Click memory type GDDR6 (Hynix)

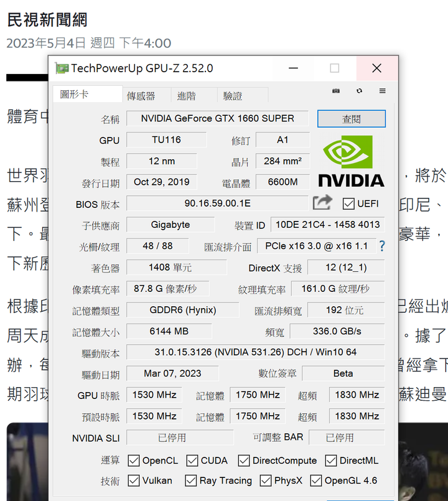click(x=182, y=310)
